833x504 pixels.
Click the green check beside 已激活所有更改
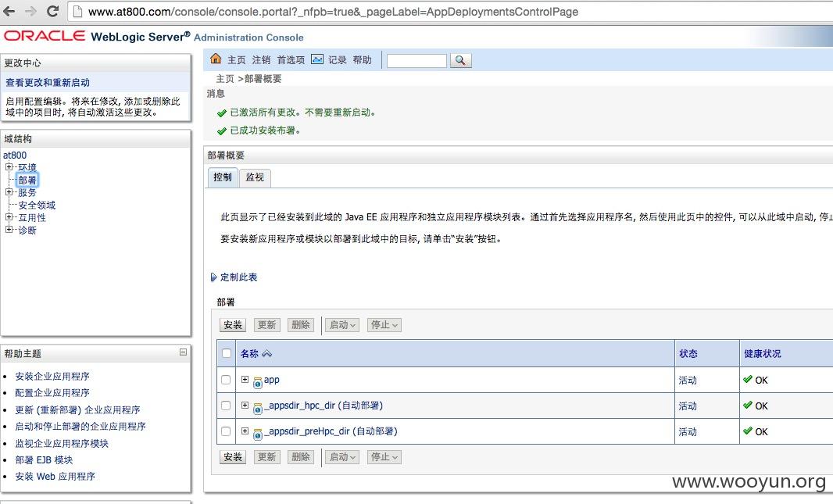click(222, 113)
